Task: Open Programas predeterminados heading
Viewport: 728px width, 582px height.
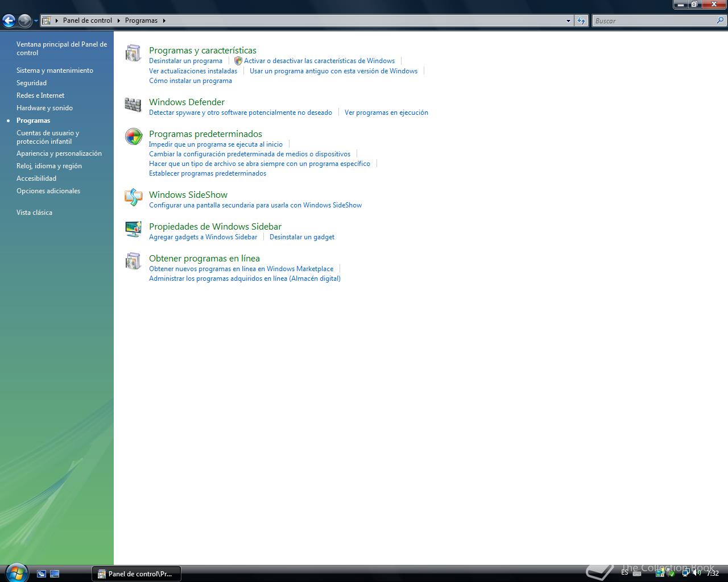Action: pyautogui.click(x=205, y=134)
